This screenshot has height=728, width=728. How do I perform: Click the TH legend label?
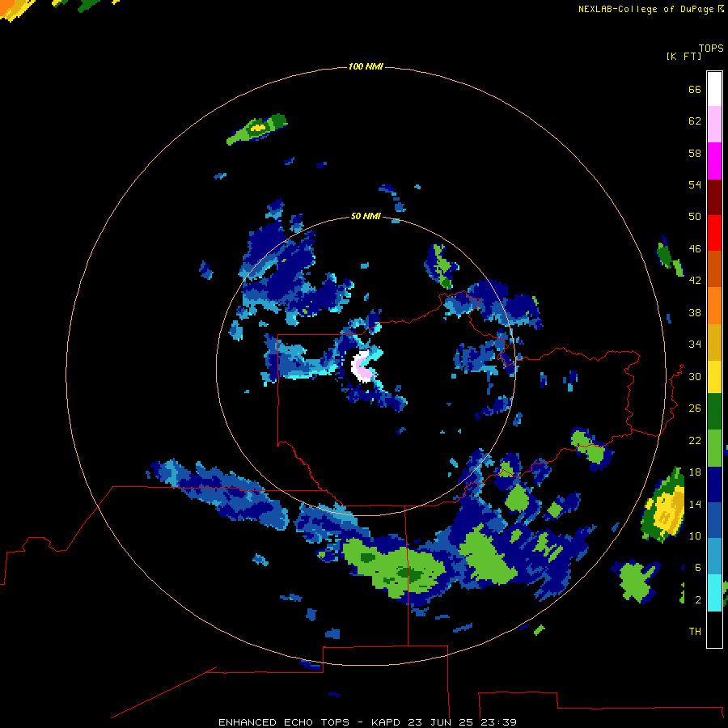tap(695, 631)
